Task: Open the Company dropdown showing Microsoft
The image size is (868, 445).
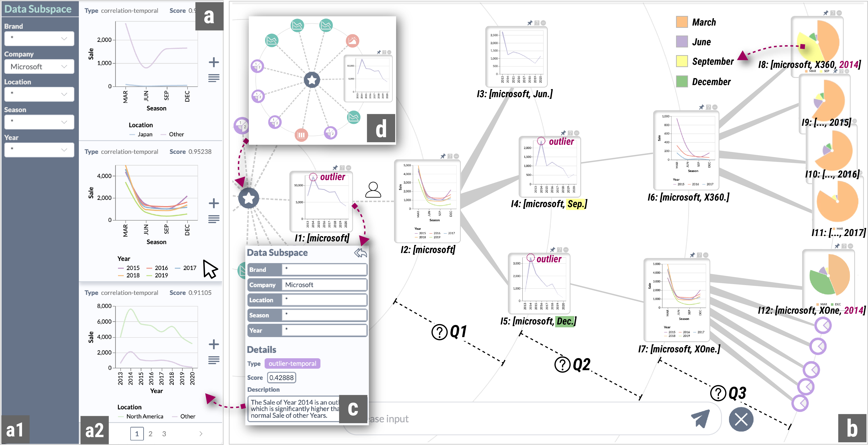Action: [x=39, y=66]
